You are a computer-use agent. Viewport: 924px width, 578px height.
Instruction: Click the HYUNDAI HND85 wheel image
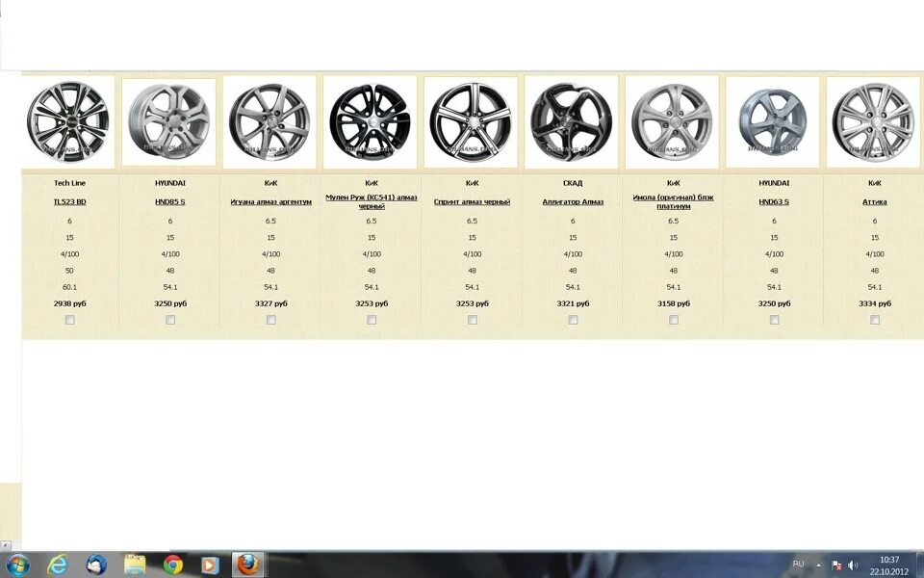pyautogui.click(x=169, y=122)
